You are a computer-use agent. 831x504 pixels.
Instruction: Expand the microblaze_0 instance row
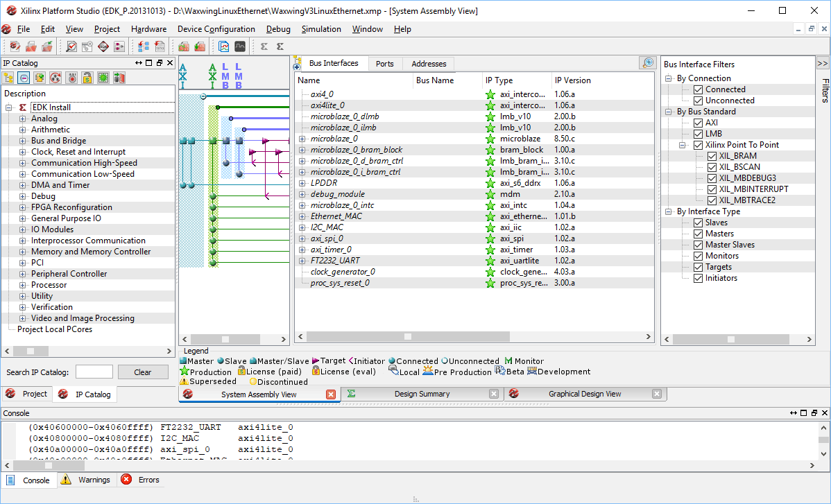pos(302,139)
